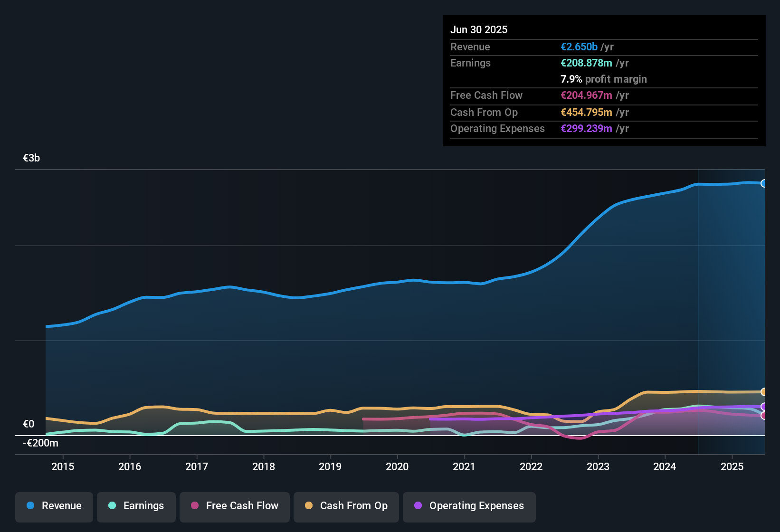Hide the Earnings series via legend
The width and height of the screenshot is (780, 532).
coord(136,506)
